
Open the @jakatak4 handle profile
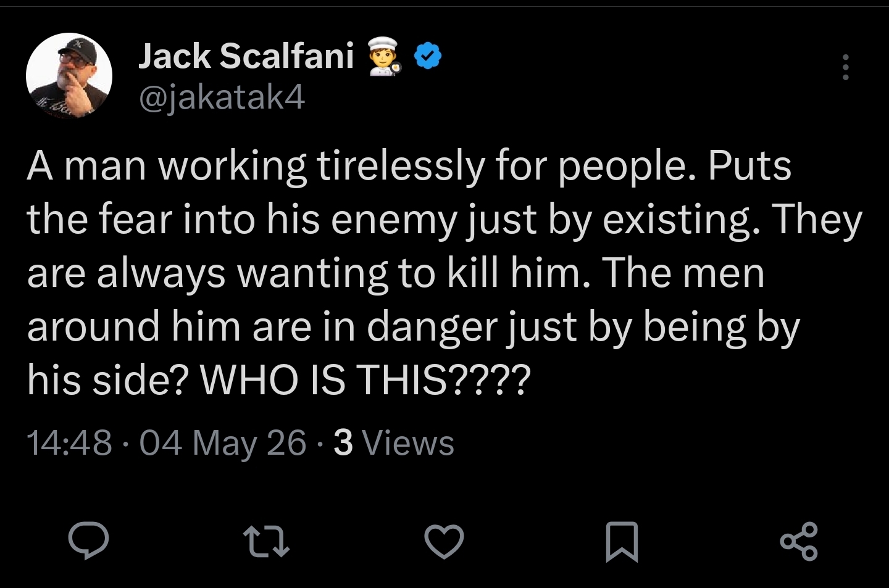tap(222, 97)
